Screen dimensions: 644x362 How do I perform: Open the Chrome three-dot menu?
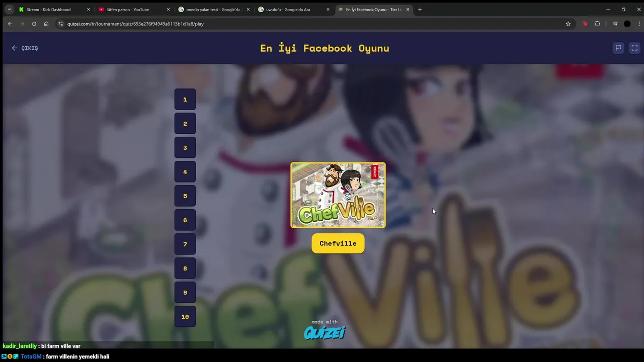[x=639, y=24]
